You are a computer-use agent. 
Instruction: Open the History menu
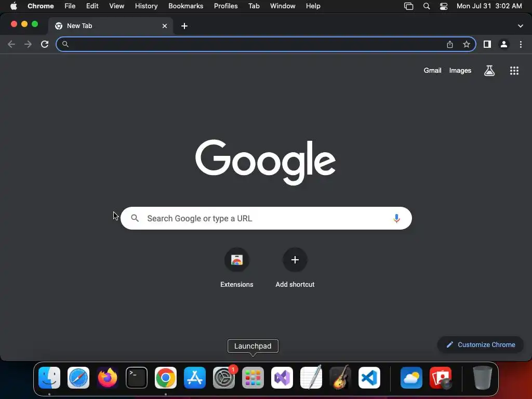146,6
